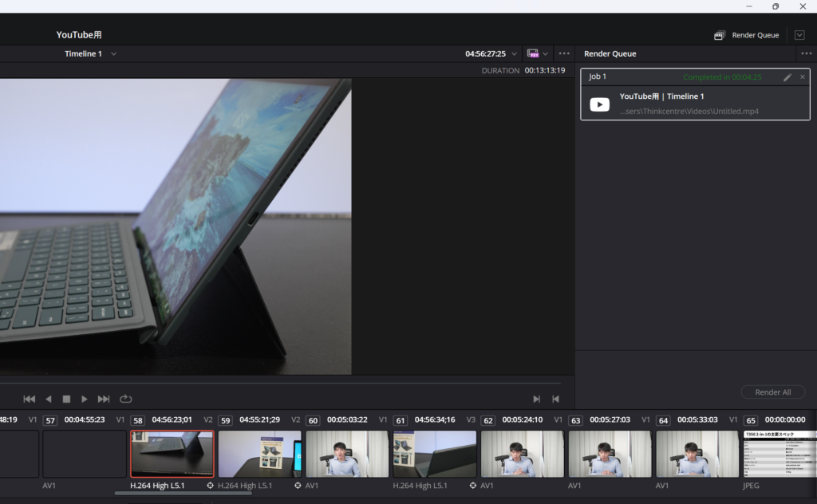Open the Render Queue three-dot options menu

click(806, 53)
